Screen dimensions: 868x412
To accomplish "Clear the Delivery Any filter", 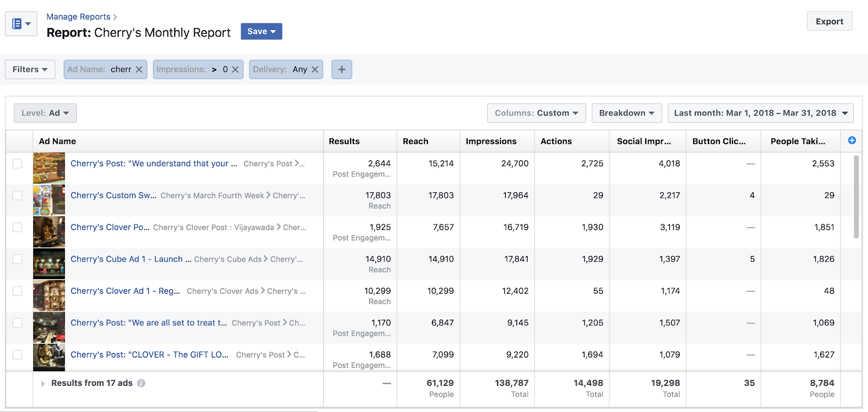I will (315, 70).
